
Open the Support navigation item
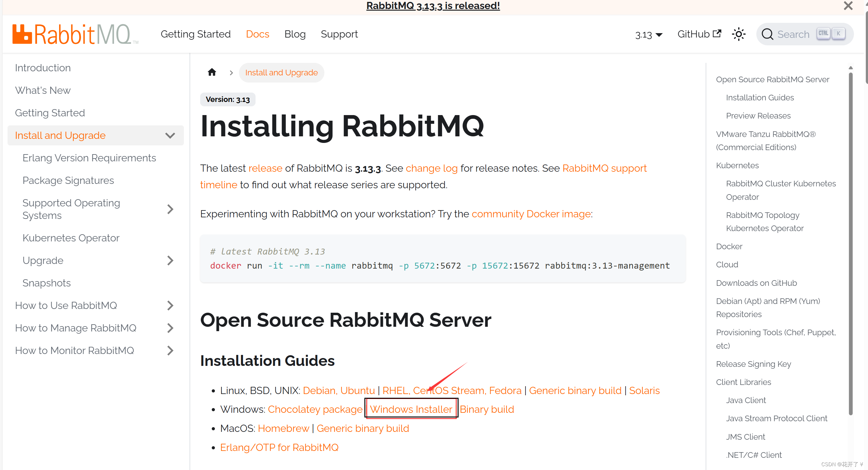tap(339, 34)
